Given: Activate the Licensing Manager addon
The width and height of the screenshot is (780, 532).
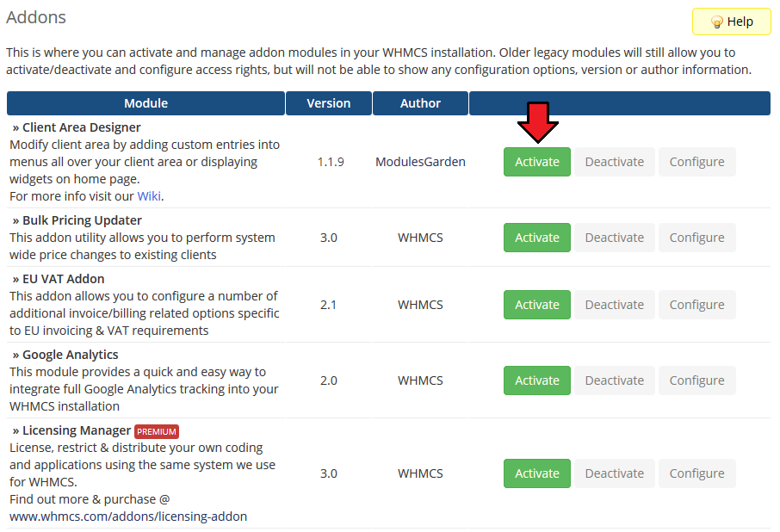Looking at the screenshot, I should tap(536, 473).
